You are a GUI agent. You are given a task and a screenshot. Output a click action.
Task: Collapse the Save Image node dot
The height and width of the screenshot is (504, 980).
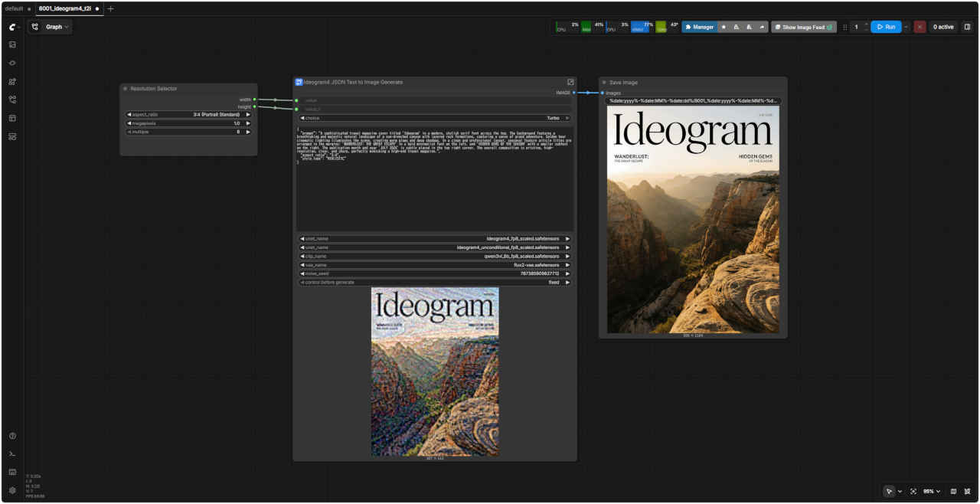coord(604,82)
